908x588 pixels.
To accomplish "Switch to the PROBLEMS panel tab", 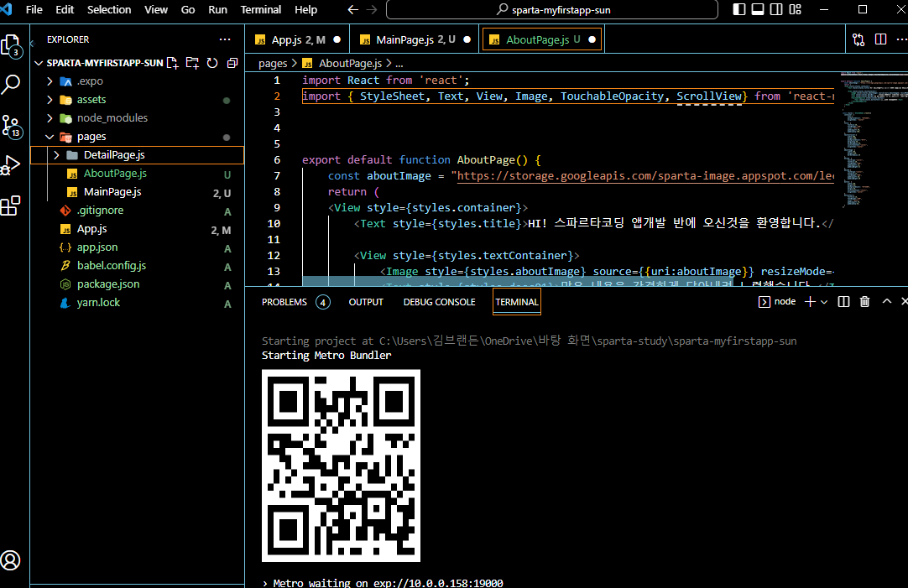I will pos(295,302).
